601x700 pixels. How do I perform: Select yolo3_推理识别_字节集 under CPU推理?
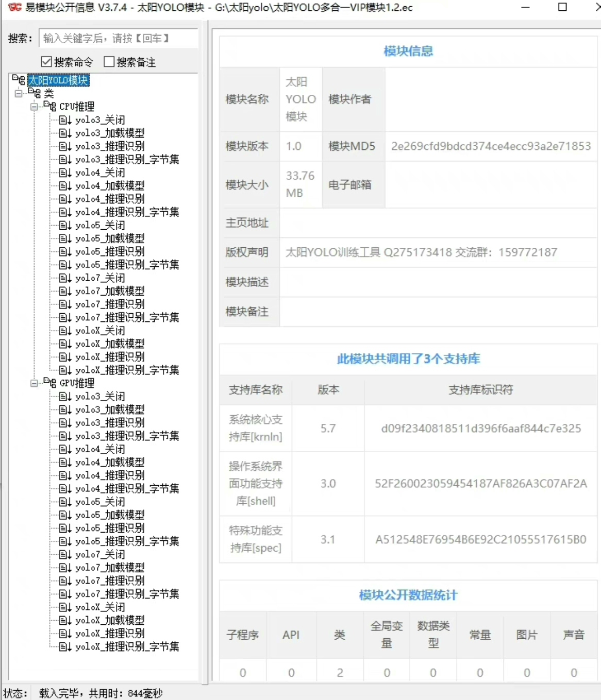coord(127,159)
